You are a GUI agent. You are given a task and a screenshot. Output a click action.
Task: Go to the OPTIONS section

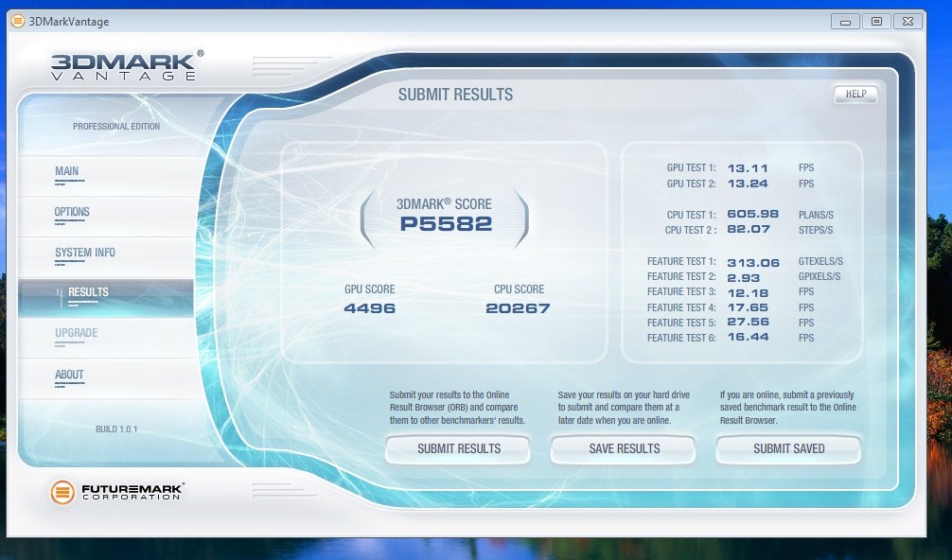click(106, 216)
